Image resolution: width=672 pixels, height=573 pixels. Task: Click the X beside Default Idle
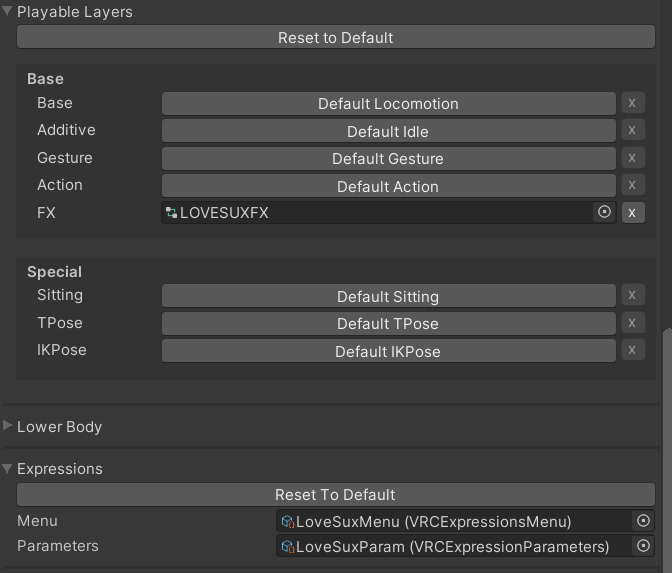click(633, 130)
